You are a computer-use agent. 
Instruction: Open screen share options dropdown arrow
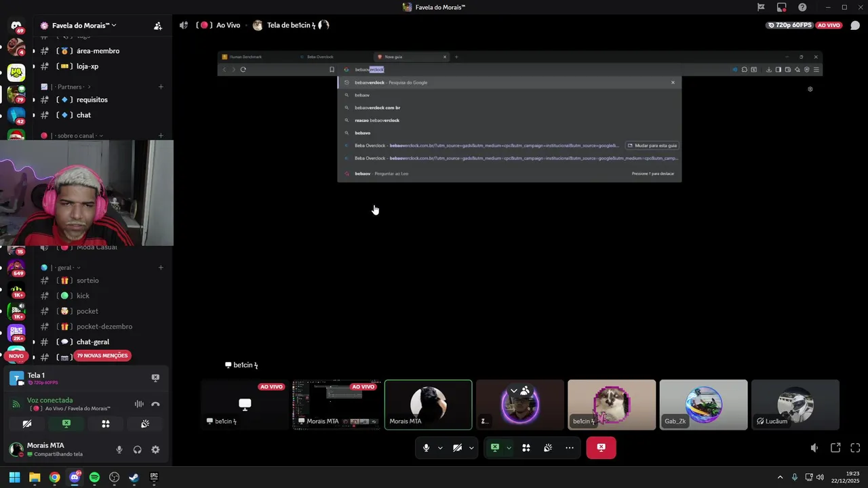[x=509, y=448]
